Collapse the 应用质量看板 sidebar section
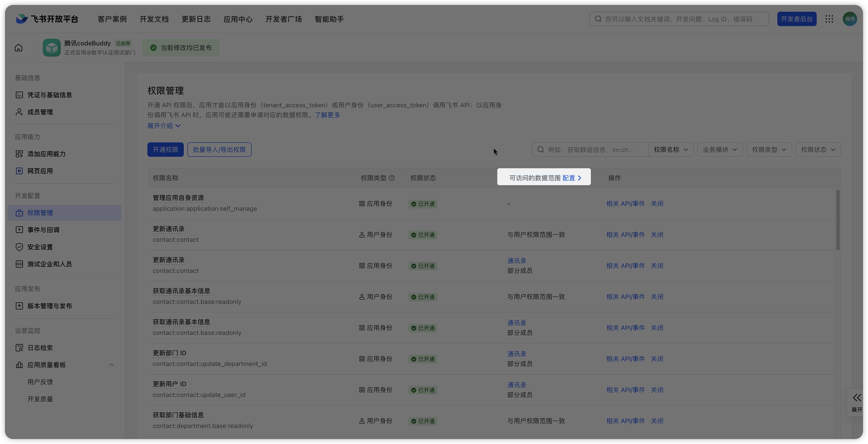The width and height of the screenshot is (868, 444). (112, 365)
